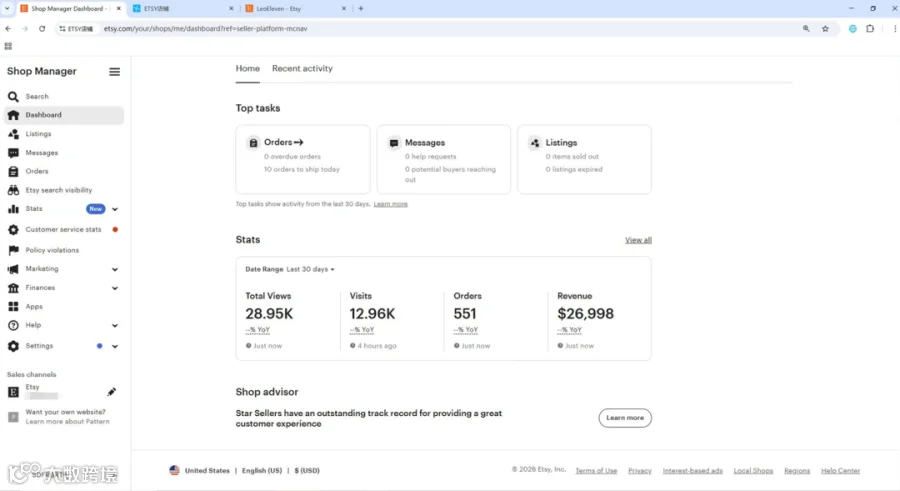Image resolution: width=900 pixels, height=491 pixels.
Task: Open the apps grid icon in bookmarks bar
Action: point(8,46)
